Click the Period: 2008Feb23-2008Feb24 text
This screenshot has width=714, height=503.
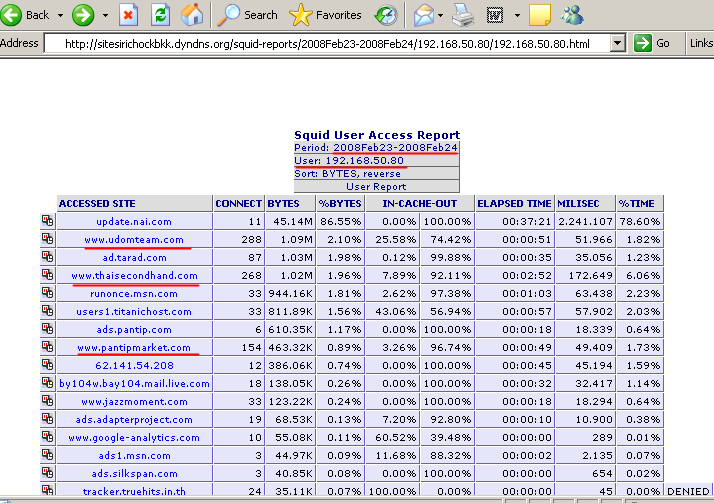coord(376,147)
